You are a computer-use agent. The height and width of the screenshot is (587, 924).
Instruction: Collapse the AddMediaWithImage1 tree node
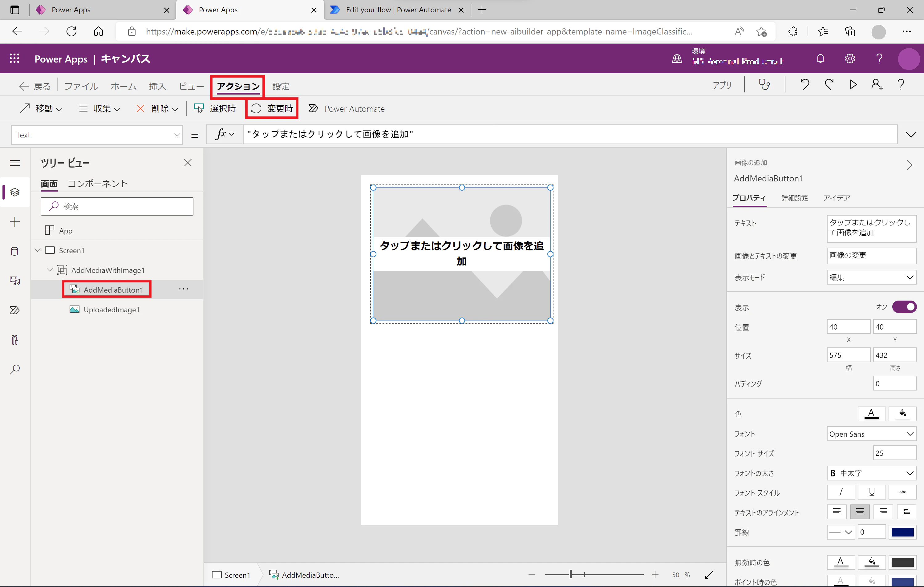(50, 270)
